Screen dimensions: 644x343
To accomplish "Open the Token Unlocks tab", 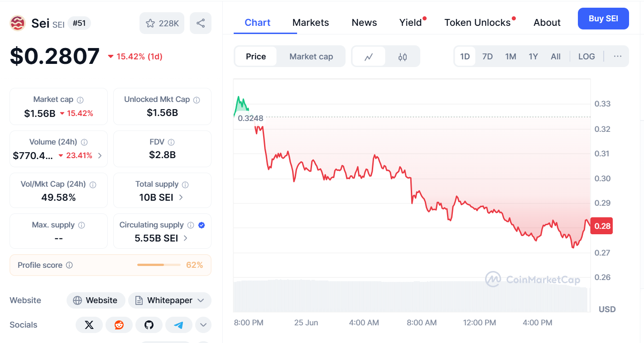I will [x=477, y=23].
